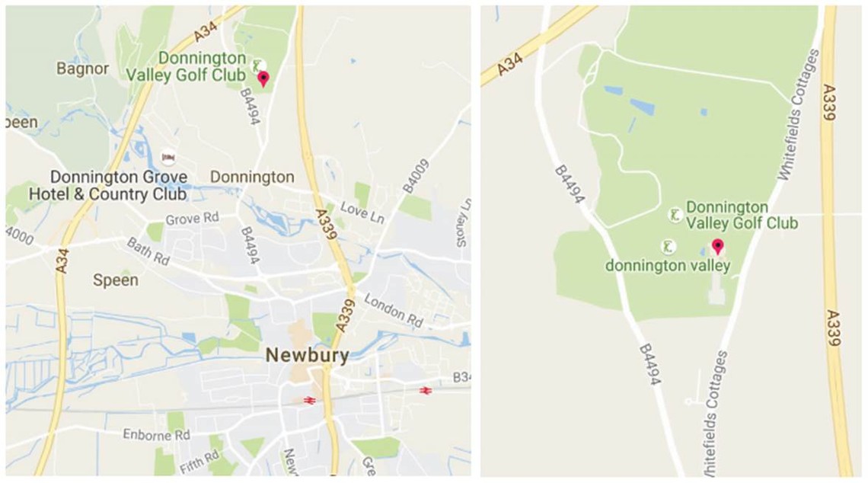
Task: Select the hotel icon near Donnington Grove
Action: tap(168, 158)
